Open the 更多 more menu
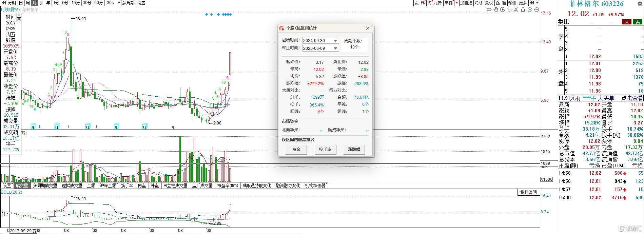The image size is (644, 234). 523,3
